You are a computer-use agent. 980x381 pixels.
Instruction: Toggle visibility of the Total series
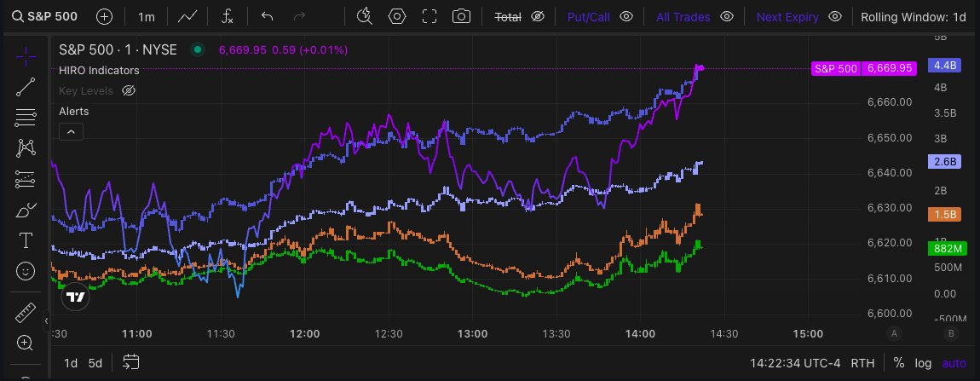(538, 17)
